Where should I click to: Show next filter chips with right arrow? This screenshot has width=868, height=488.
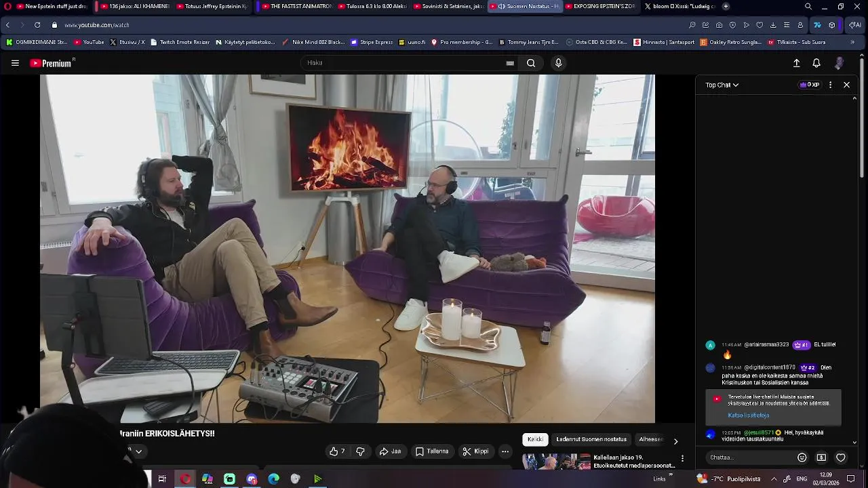[675, 441]
